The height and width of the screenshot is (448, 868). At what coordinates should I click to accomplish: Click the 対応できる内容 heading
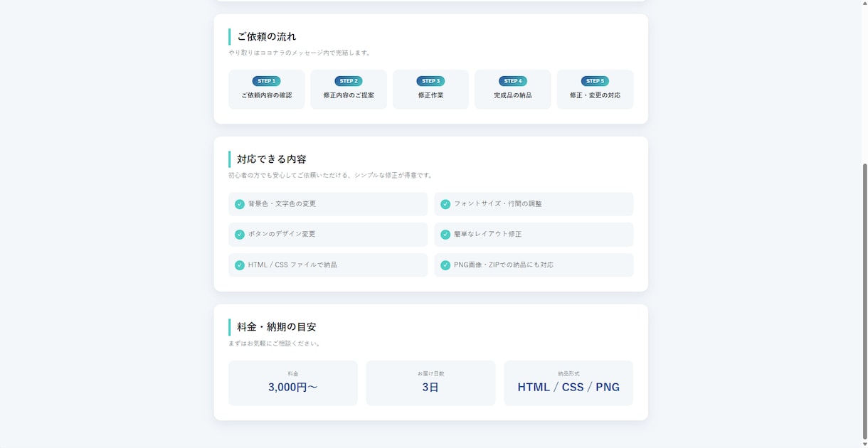pyautogui.click(x=272, y=159)
